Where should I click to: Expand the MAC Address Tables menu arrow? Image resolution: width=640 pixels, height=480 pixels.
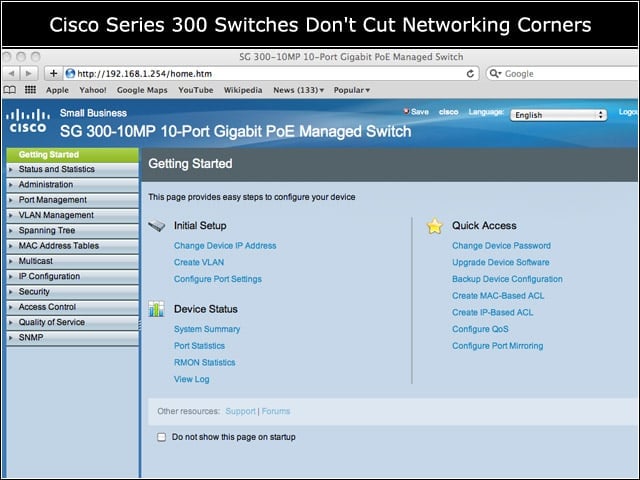[x=11, y=246]
